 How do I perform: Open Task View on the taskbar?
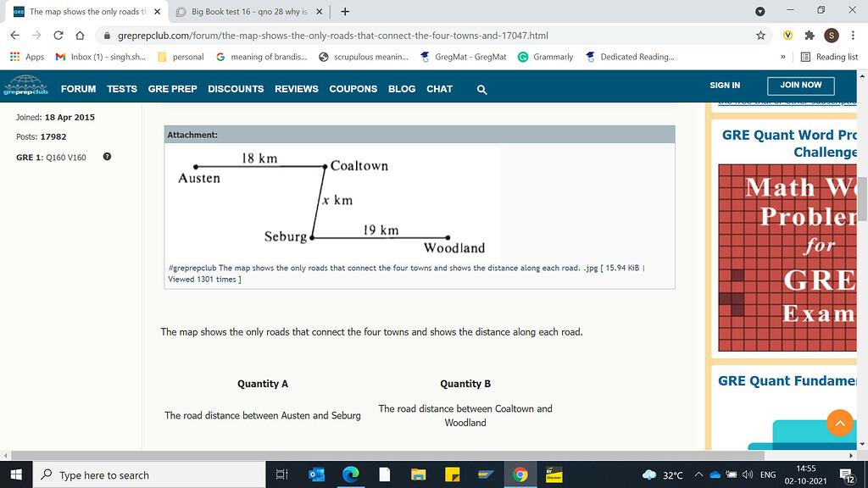pyautogui.click(x=281, y=474)
